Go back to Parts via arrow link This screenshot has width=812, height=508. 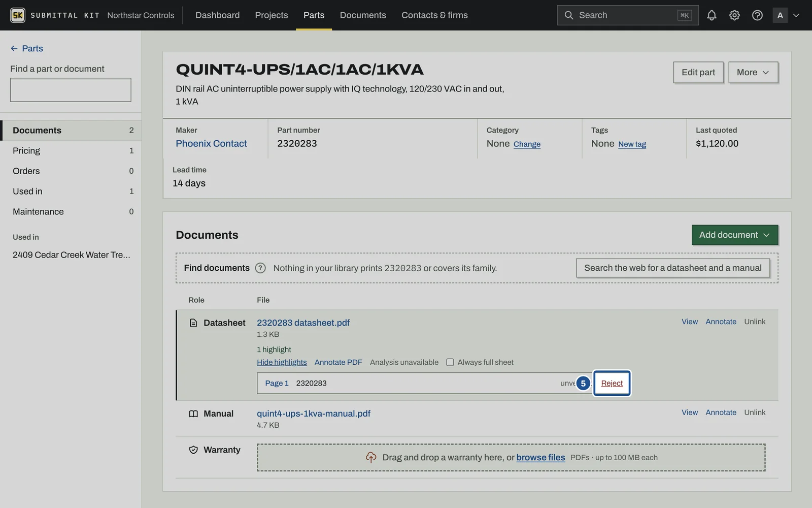pyautogui.click(x=27, y=48)
